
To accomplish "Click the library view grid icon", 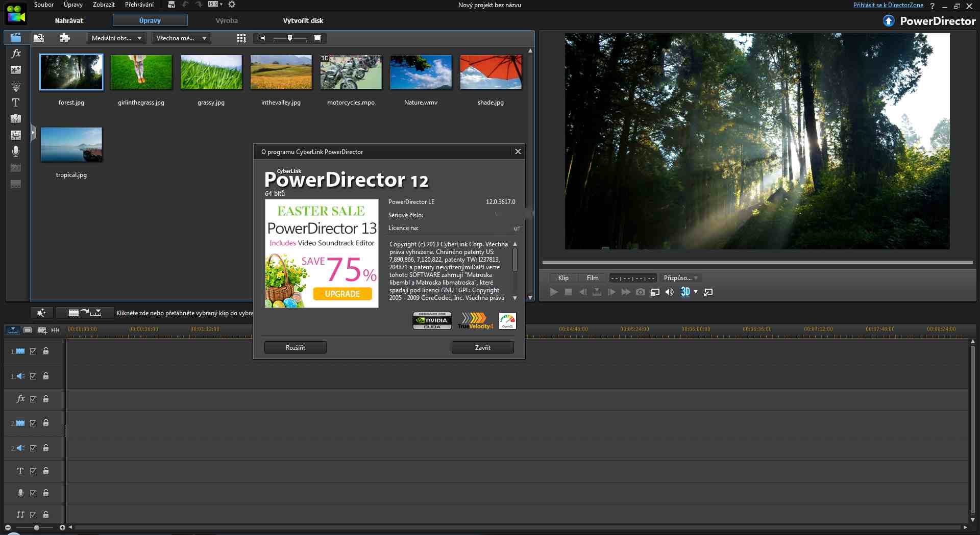I will pos(241,38).
